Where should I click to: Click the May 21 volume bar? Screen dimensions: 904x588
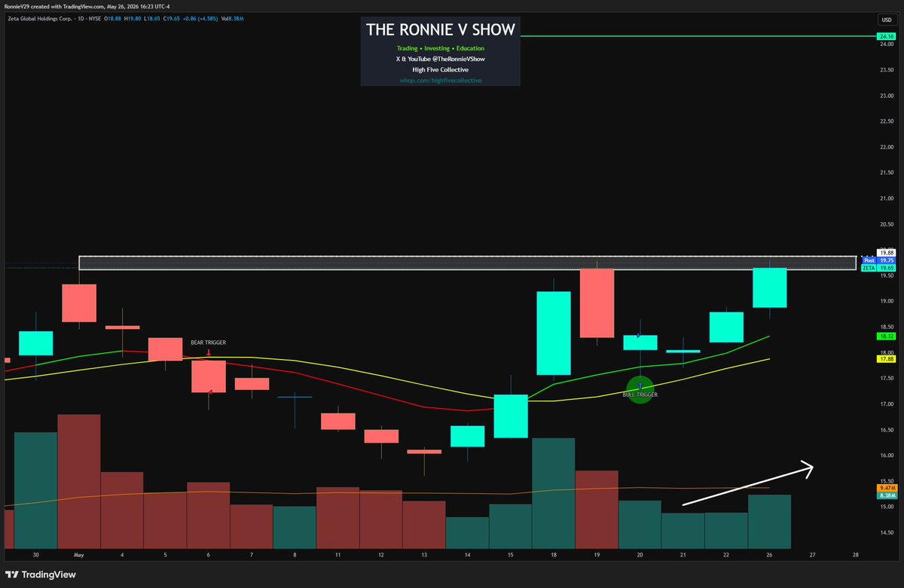coord(683,531)
